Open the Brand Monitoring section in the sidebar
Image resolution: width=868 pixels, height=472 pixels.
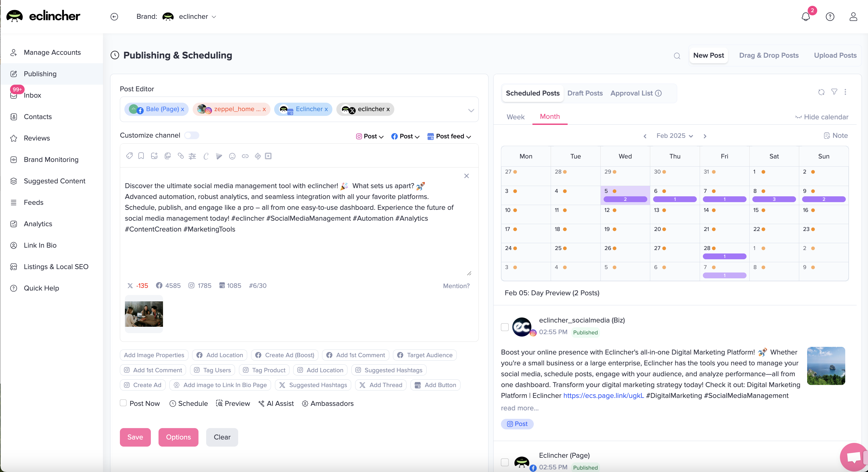pyautogui.click(x=51, y=159)
